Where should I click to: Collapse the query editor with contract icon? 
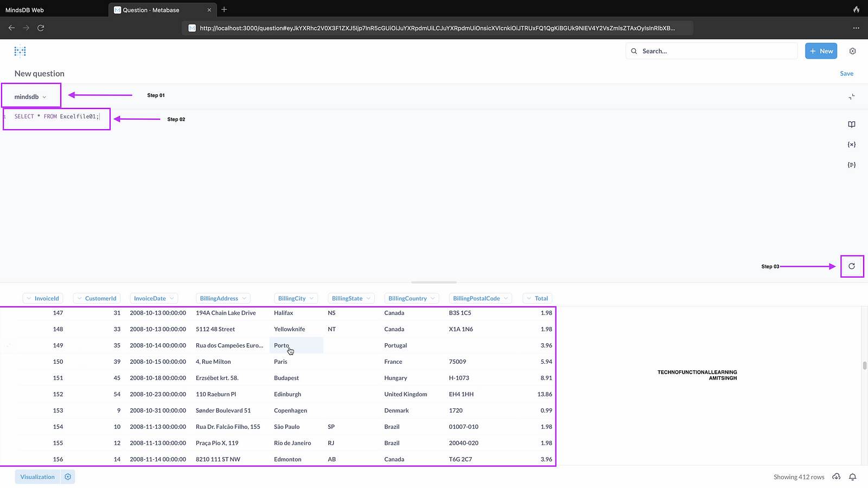click(851, 97)
